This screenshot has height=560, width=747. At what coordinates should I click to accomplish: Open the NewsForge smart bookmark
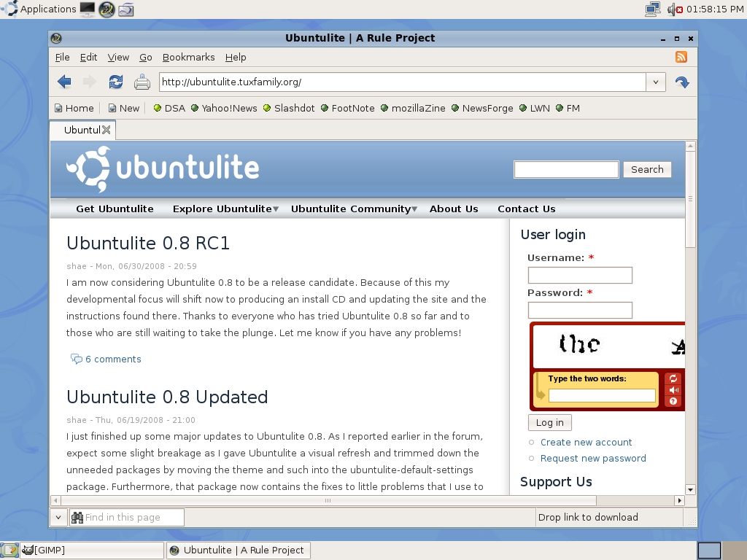pyautogui.click(x=482, y=108)
